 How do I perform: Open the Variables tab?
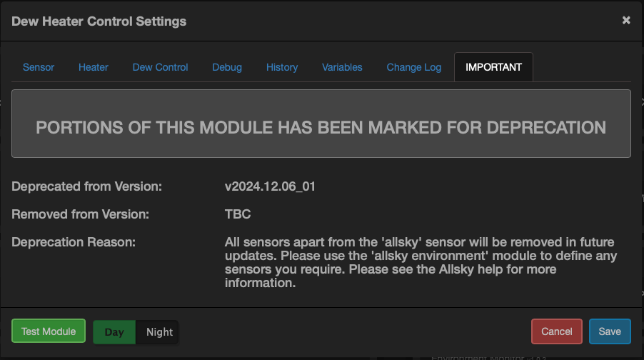click(342, 67)
